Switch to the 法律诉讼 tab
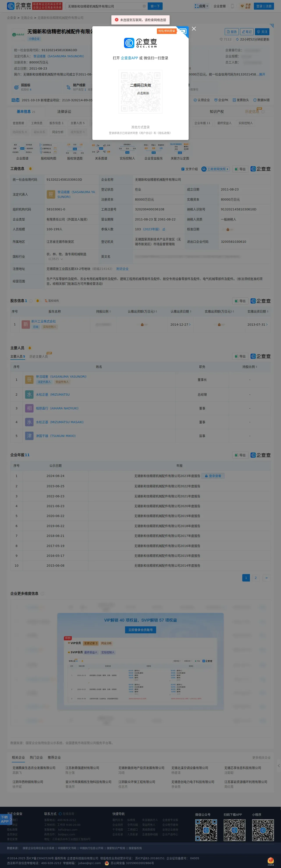The height and width of the screenshot is (868, 281). tap(64, 112)
